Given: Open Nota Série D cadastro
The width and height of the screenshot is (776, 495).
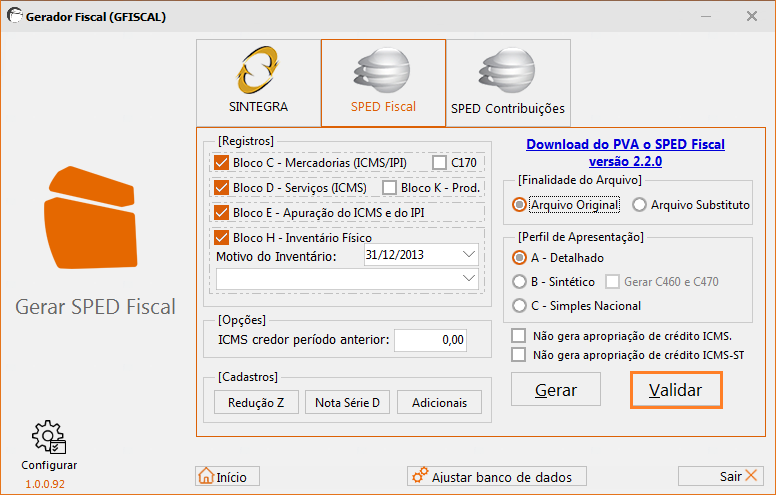Looking at the screenshot, I should [347, 402].
